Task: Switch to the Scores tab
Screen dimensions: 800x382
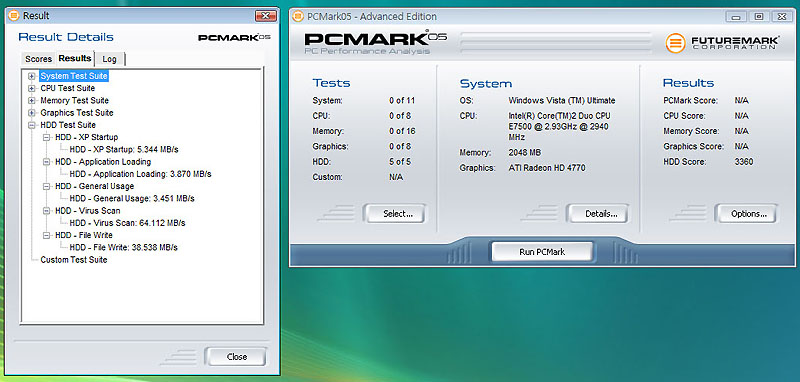Action: point(38,59)
